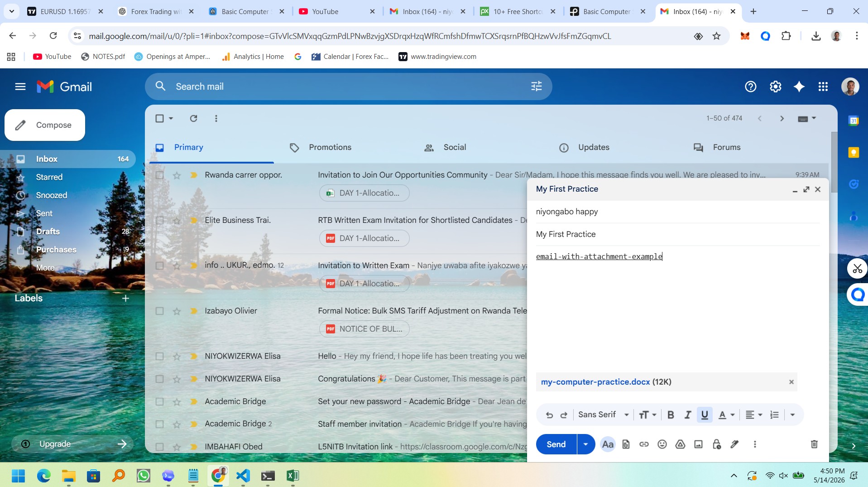868x487 pixels.
Task: Click the Upgrade storage button
Action: click(x=72, y=444)
